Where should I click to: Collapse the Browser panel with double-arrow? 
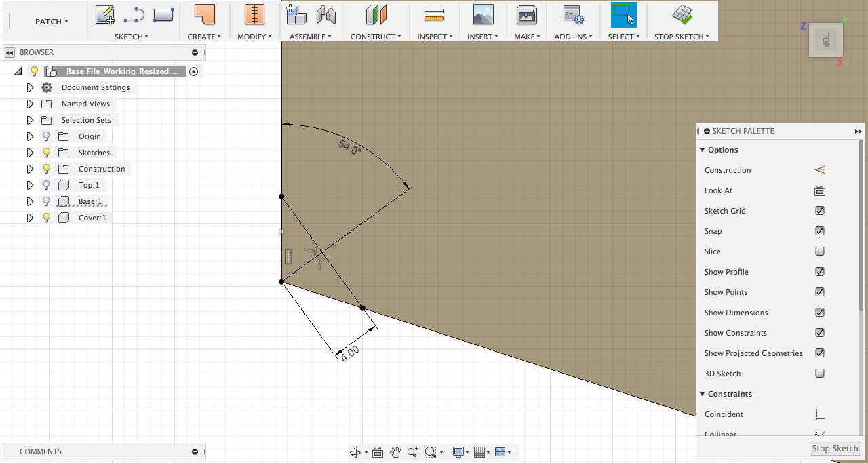(9, 52)
